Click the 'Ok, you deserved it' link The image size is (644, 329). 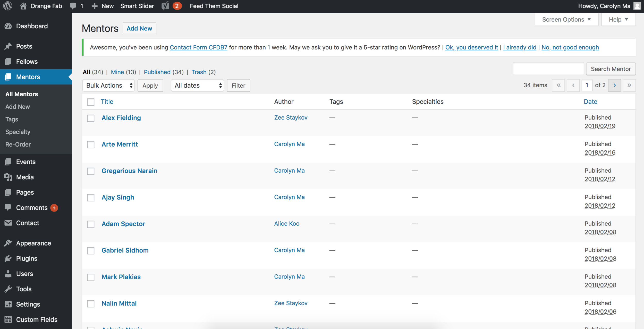pos(472,47)
